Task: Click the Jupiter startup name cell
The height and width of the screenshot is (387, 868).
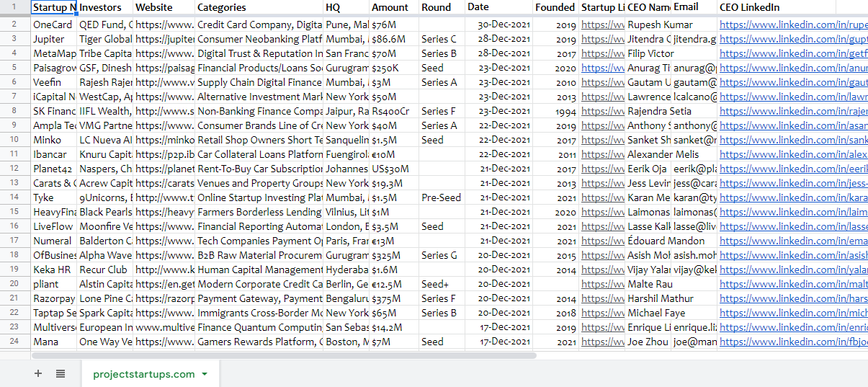Action: tap(54, 39)
